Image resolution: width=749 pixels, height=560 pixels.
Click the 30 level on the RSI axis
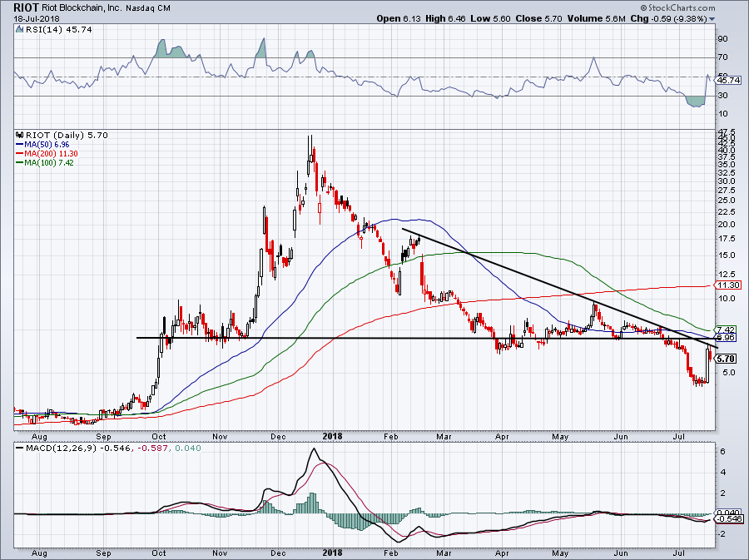point(722,96)
